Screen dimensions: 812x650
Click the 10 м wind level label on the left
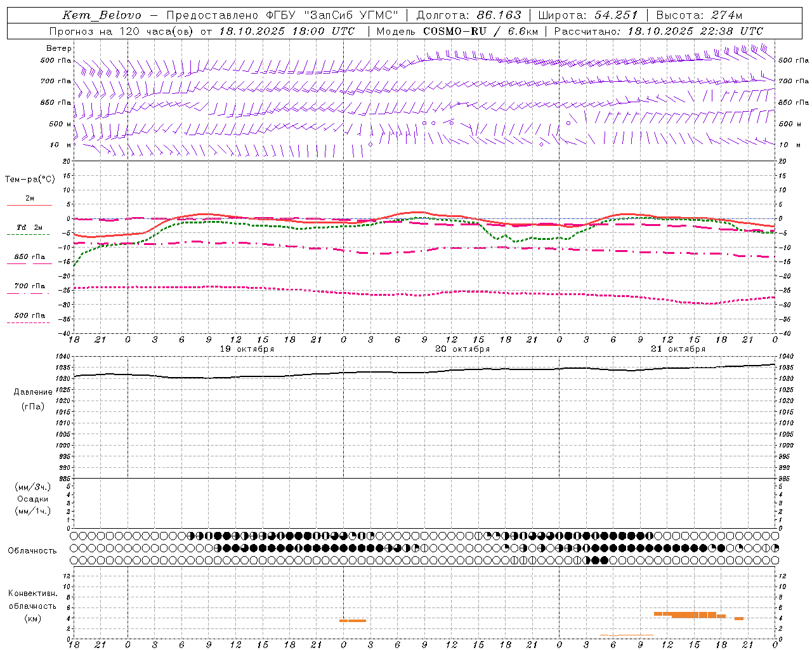pos(61,145)
